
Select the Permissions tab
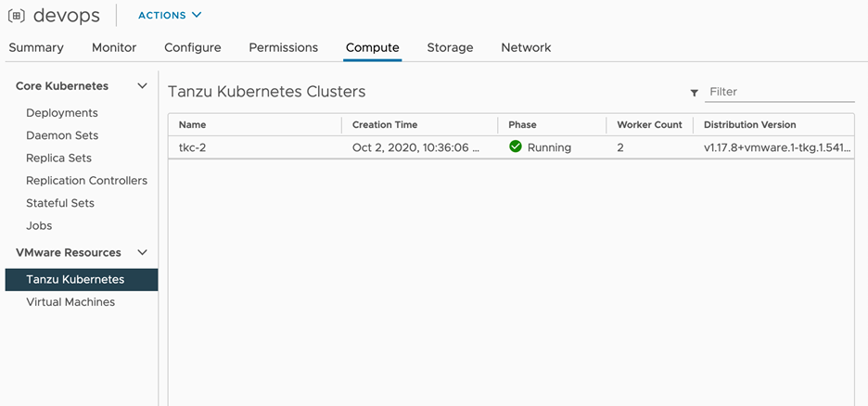[284, 47]
